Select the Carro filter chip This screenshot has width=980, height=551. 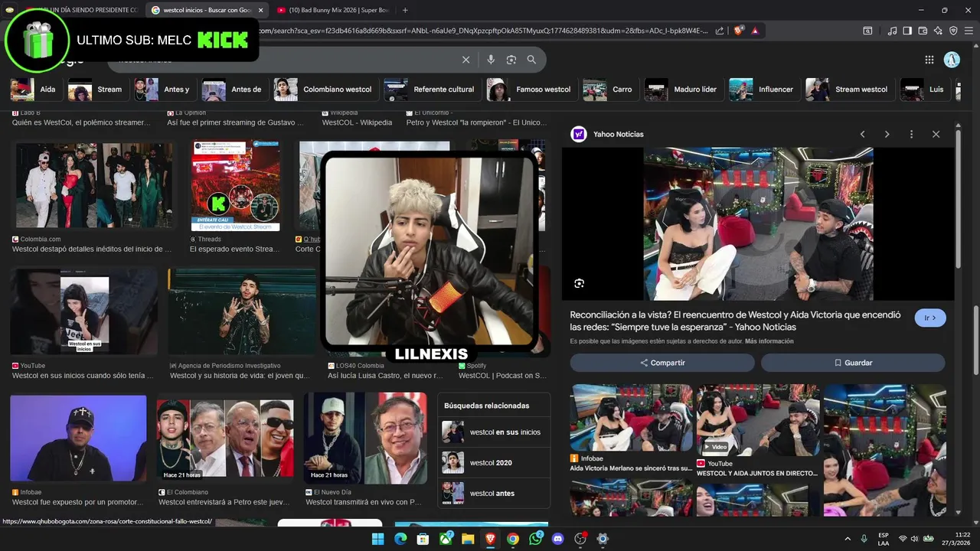click(610, 90)
